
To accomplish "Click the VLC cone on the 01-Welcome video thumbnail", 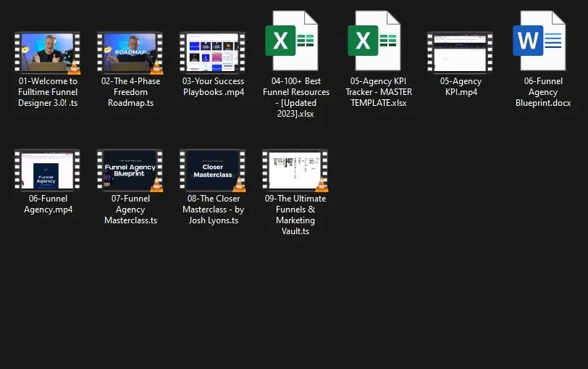I will 74,67.
